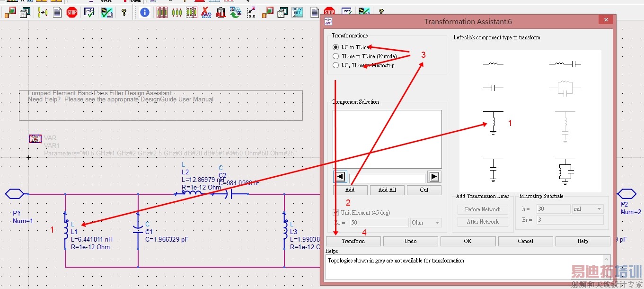Click the P1 port symbol in schematic
This screenshot has width=644, height=289.
point(15,194)
